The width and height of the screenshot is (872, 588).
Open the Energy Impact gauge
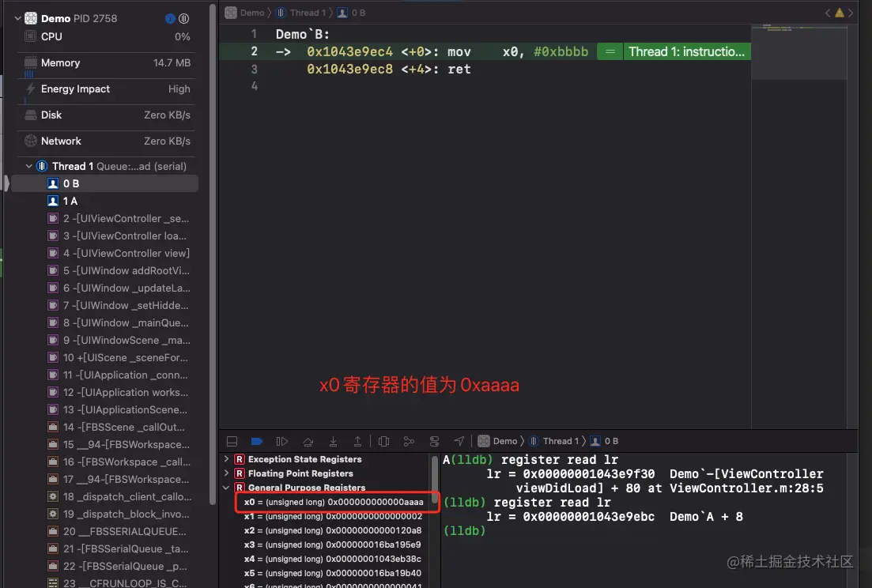pyautogui.click(x=107, y=89)
